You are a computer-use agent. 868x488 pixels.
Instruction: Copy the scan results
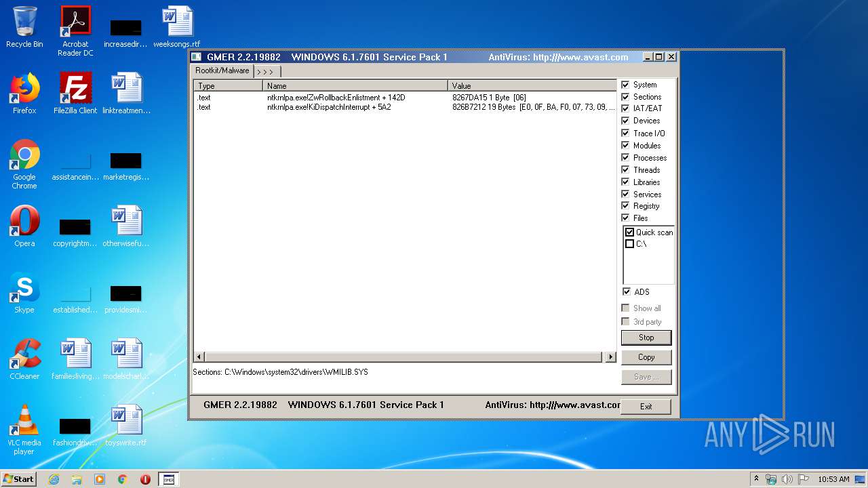[646, 357]
